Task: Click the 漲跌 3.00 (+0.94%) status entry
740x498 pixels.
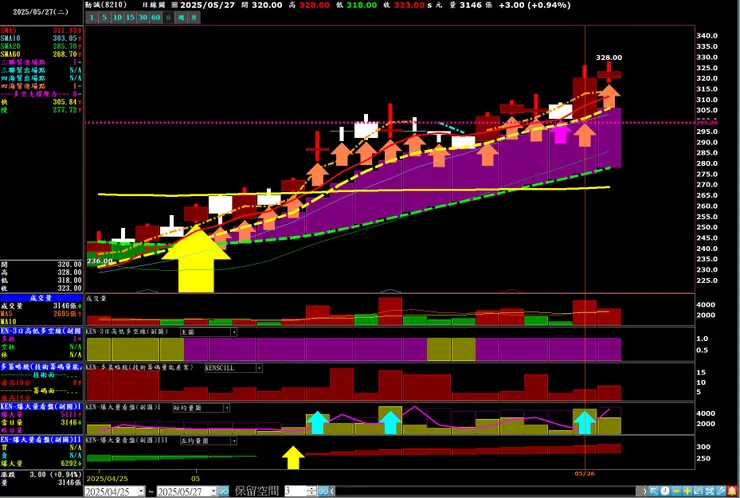Action: [x=41, y=474]
